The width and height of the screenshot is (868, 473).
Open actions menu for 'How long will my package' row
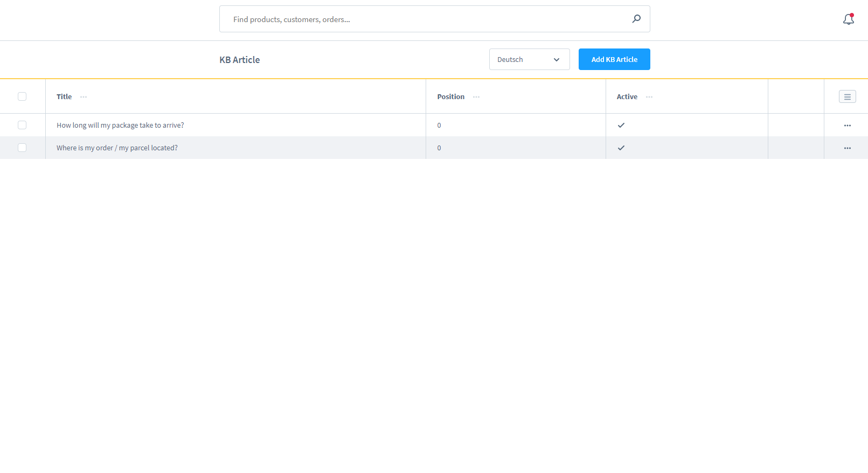click(848, 126)
